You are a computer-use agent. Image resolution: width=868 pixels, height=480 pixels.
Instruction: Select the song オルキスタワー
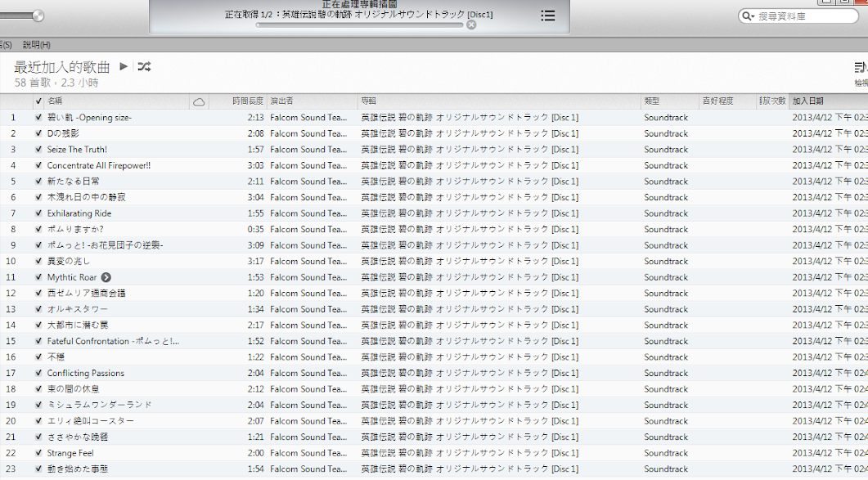click(78, 309)
